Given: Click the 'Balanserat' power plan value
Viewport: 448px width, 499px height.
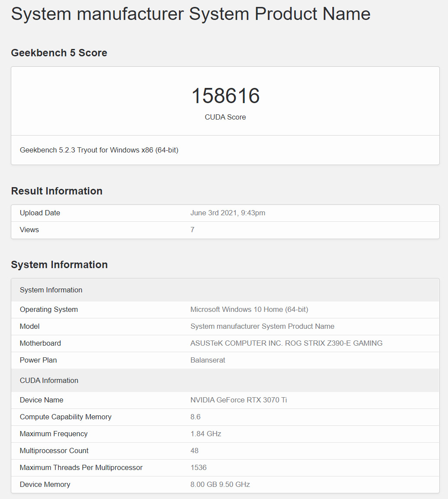Looking at the screenshot, I should 208,360.
